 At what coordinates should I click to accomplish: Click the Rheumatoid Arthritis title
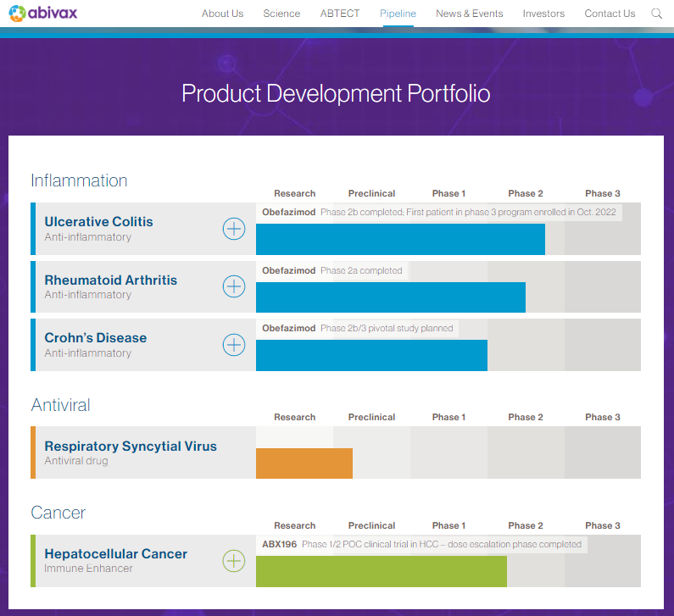click(111, 280)
